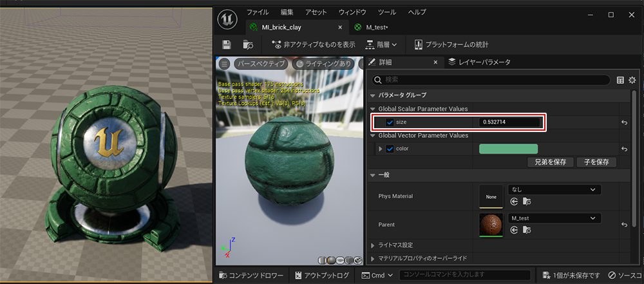Switch to the M_test tab
Viewport: 644px width, 284px height.
coord(375,27)
